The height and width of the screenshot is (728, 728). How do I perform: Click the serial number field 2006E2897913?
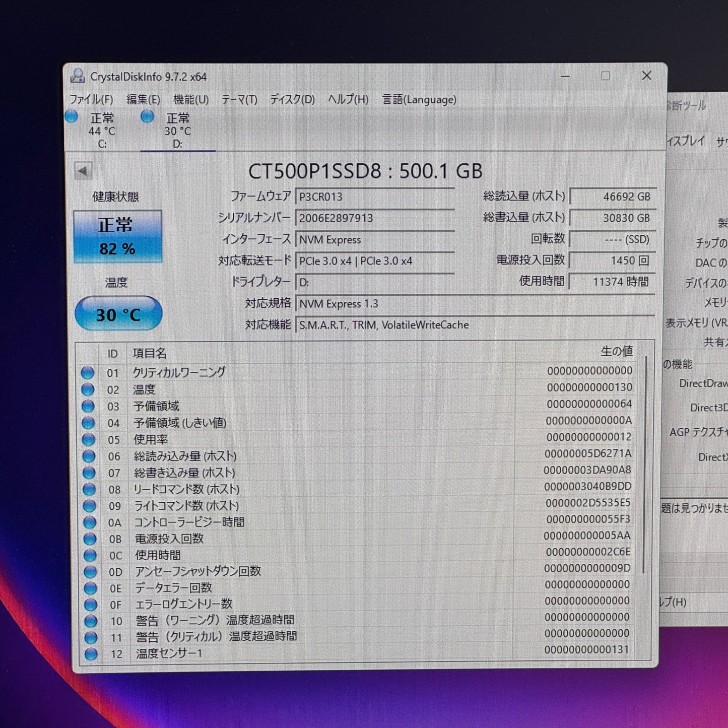click(x=375, y=218)
